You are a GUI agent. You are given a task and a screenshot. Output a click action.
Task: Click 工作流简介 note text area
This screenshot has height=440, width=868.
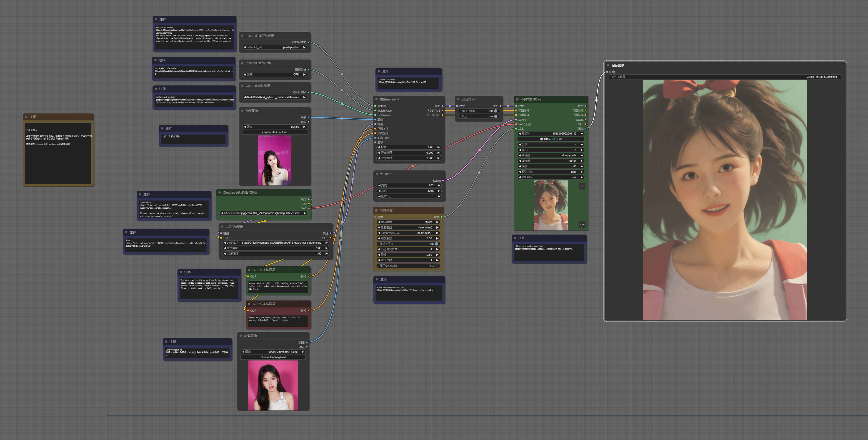pos(58,153)
